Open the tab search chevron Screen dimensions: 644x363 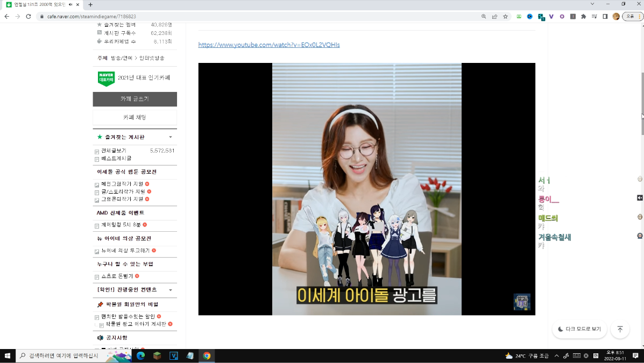coord(592,4)
